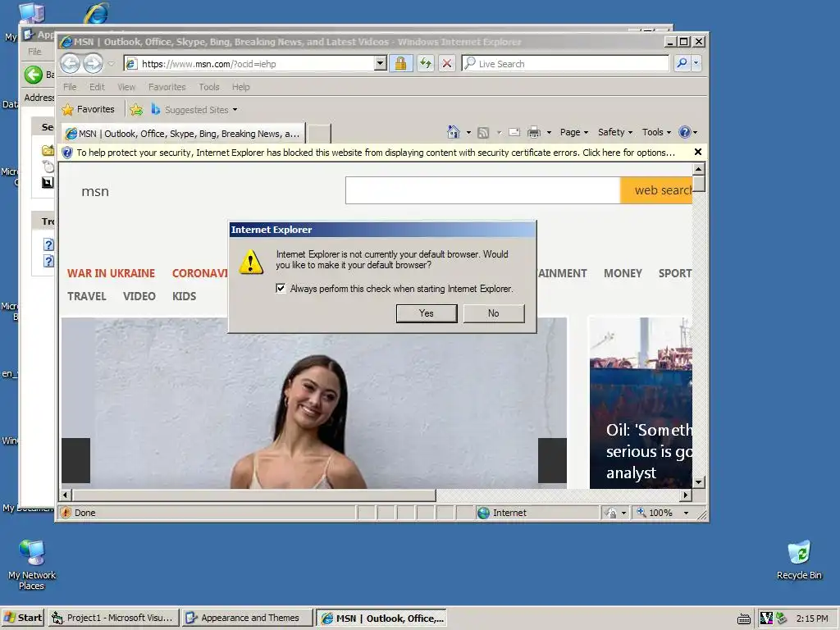Click the horizontal scrollbar thumb
Viewport: 840px width, 630px height.
254,495
